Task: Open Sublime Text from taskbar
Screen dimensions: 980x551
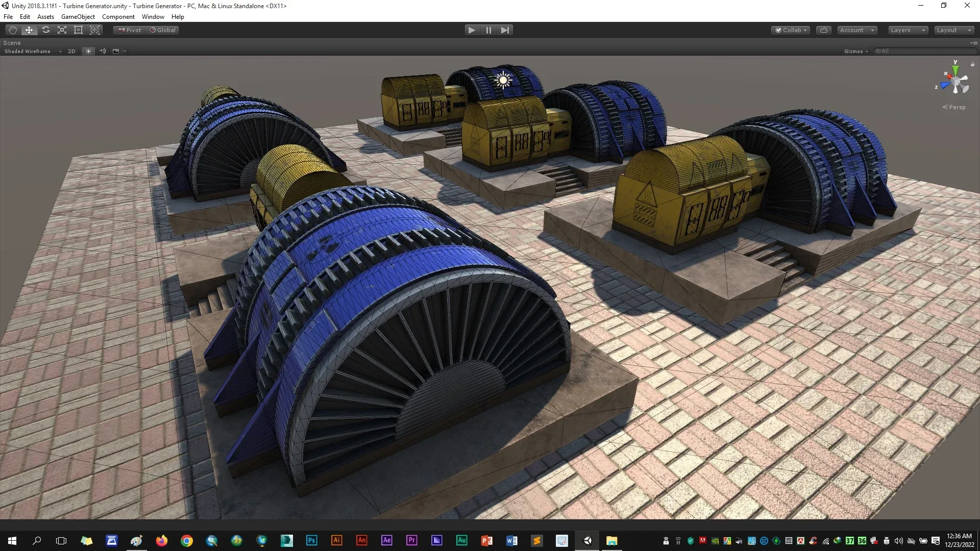Action: [x=537, y=541]
